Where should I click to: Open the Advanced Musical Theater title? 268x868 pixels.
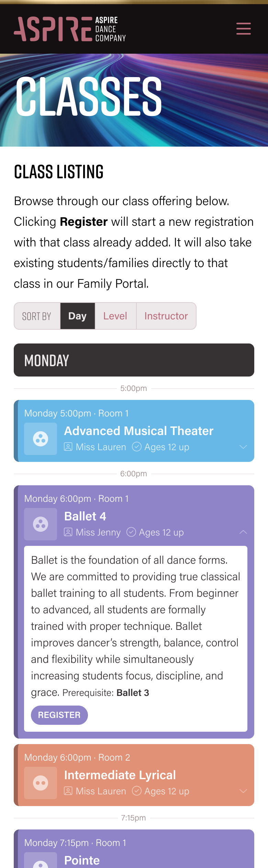(139, 431)
